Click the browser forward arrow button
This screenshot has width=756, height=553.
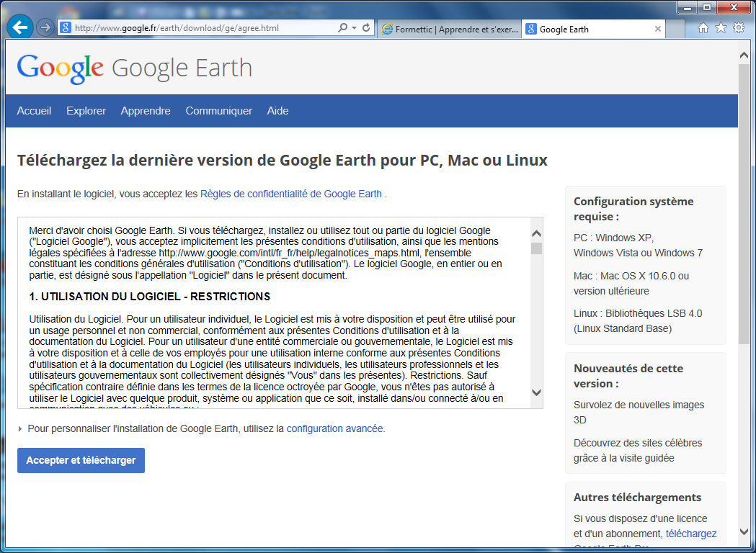coord(45,28)
